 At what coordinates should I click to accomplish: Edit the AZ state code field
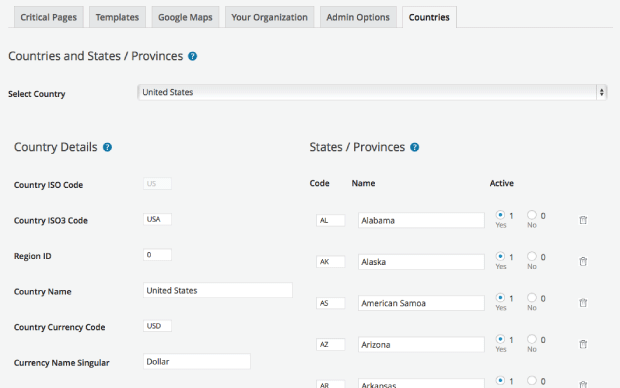coord(331,344)
